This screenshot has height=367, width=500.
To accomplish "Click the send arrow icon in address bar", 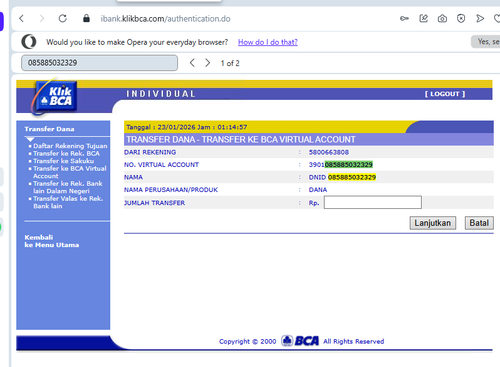I will (x=480, y=18).
